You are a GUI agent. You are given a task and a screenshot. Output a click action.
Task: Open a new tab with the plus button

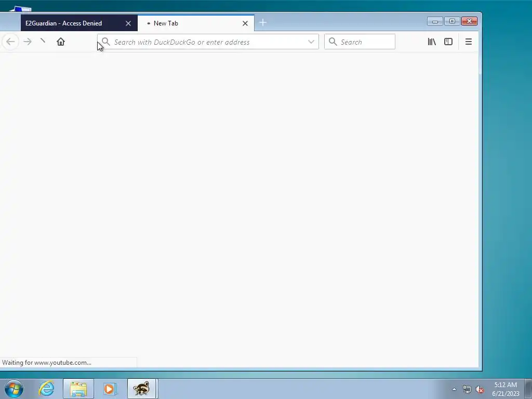[263, 23]
